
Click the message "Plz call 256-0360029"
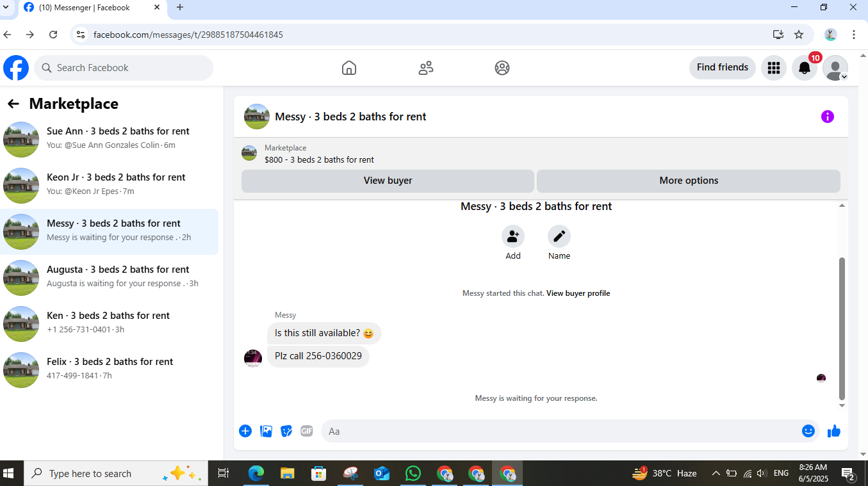click(318, 356)
